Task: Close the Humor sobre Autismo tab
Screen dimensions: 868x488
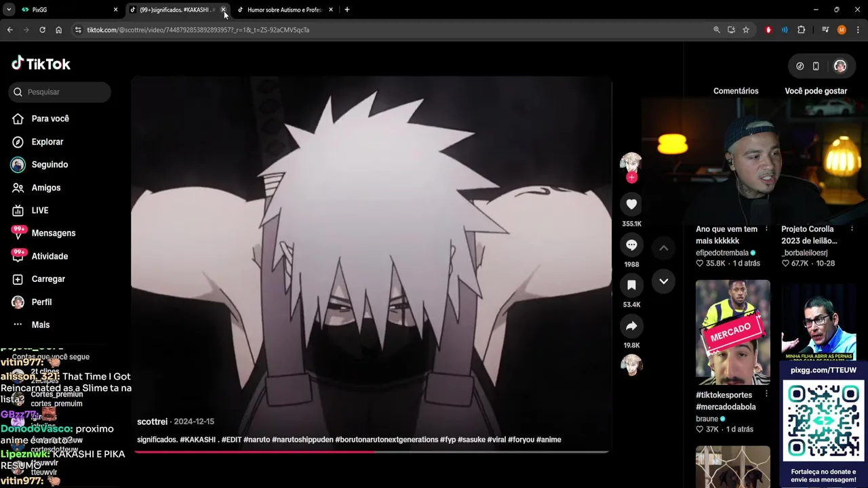Action: pos(331,10)
